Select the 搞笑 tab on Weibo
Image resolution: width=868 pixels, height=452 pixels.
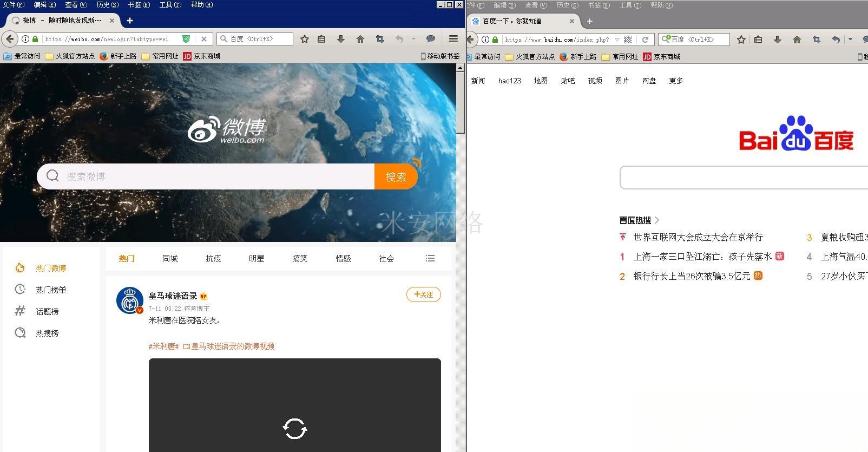pyautogui.click(x=300, y=258)
